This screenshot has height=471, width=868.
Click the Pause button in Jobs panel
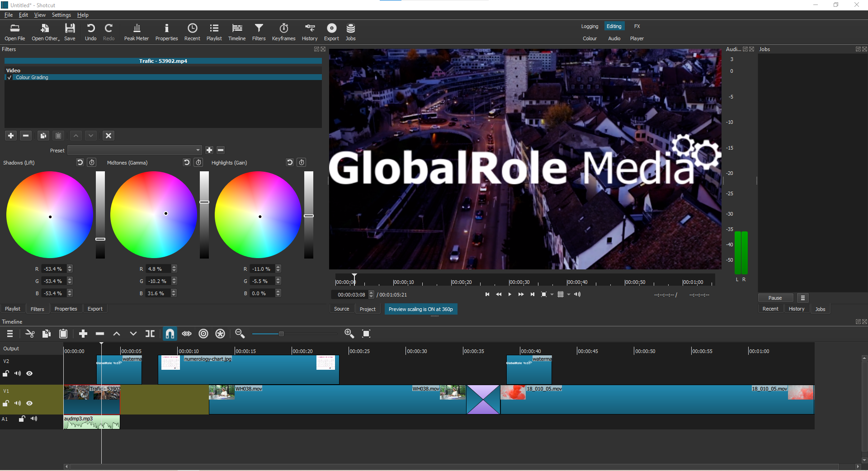tap(775, 297)
